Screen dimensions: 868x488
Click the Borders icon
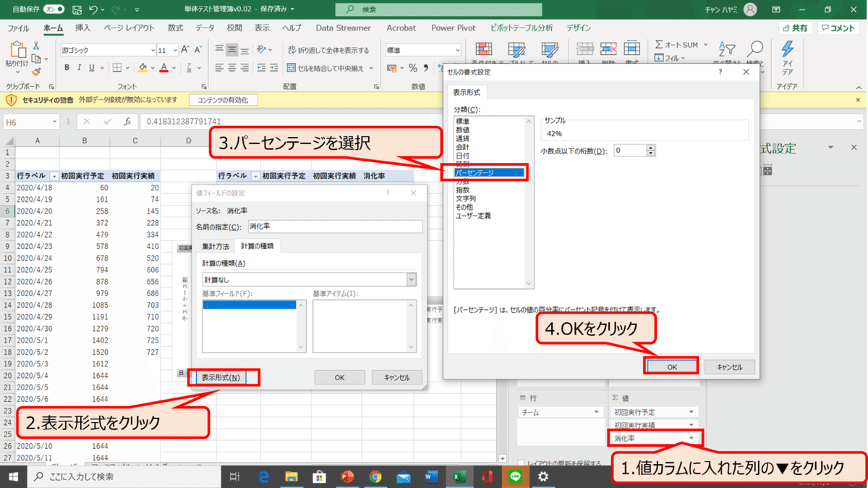coord(116,68)
